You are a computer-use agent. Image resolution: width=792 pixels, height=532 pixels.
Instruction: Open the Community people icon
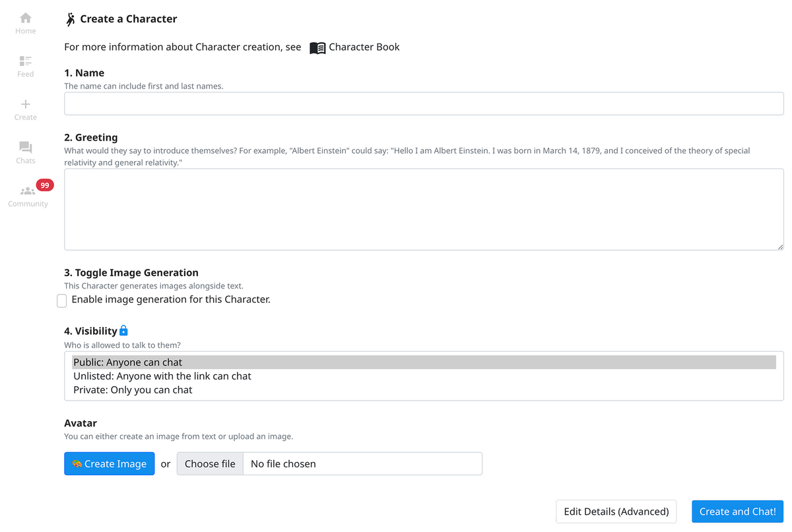coord(28,191)
